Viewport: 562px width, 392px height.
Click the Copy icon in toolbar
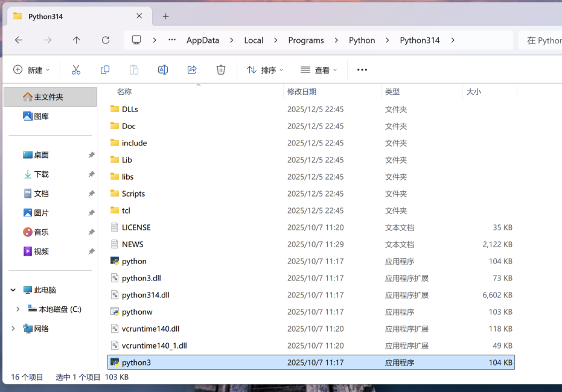click(x=105, y=70)
